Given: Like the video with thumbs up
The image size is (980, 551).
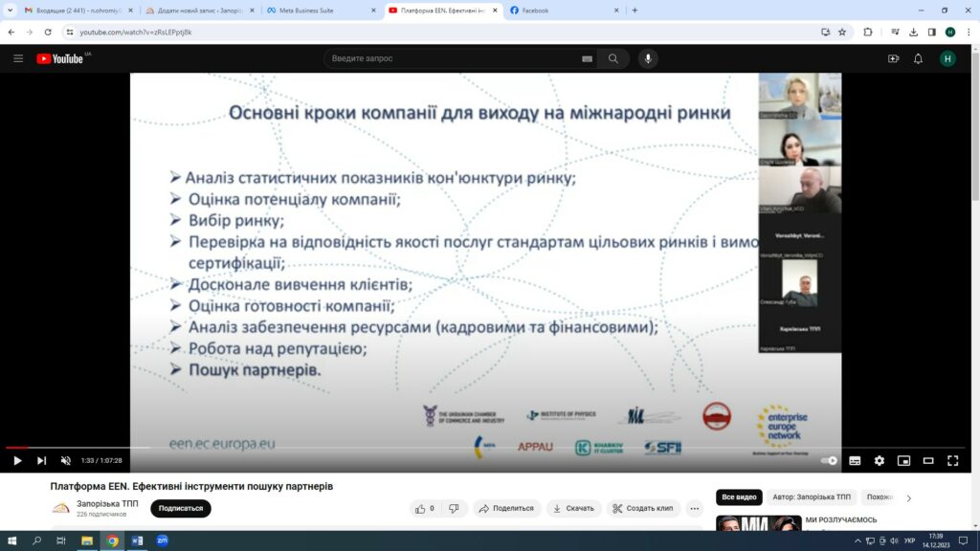Looking at the screenshot, I should [425, 509].
